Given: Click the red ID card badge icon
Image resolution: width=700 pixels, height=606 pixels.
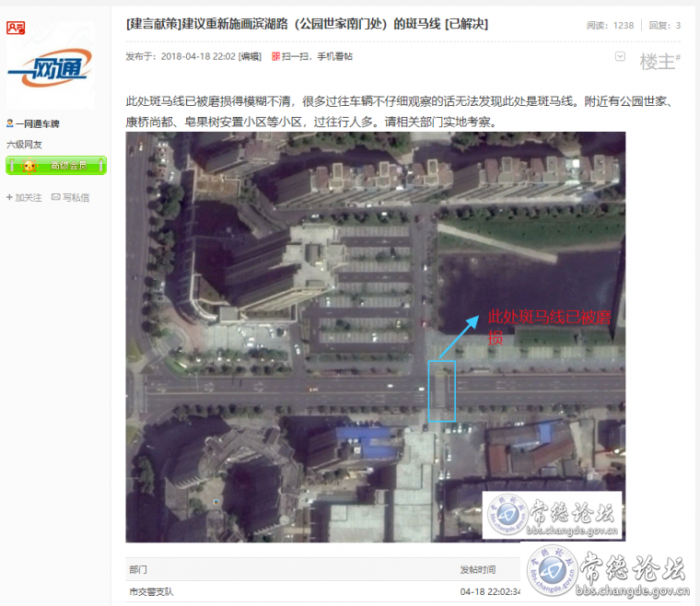Looking at the screenshot, I should (16, 29).
